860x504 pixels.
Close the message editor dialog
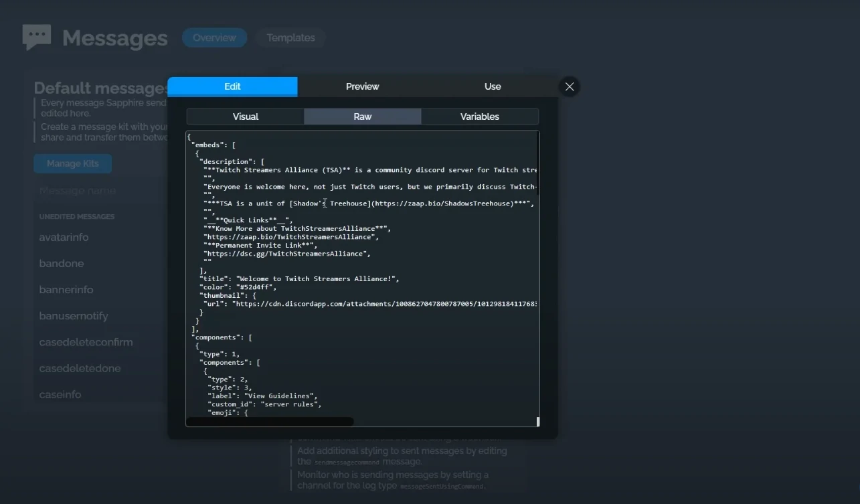570,86
